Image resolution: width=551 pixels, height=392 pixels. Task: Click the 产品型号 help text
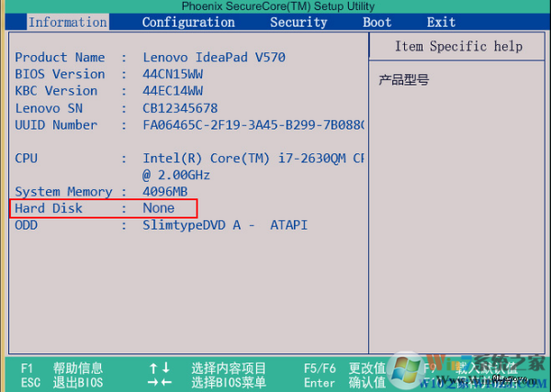pos(404,80)
